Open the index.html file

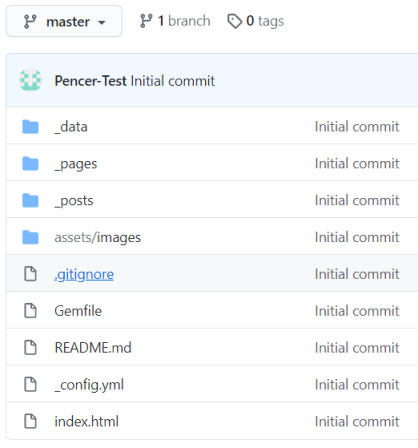tap(86, 421)
